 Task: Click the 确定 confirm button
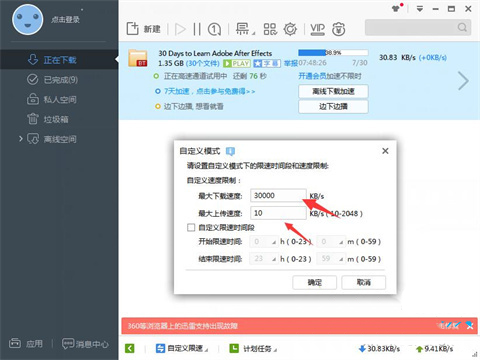point(315,283)
